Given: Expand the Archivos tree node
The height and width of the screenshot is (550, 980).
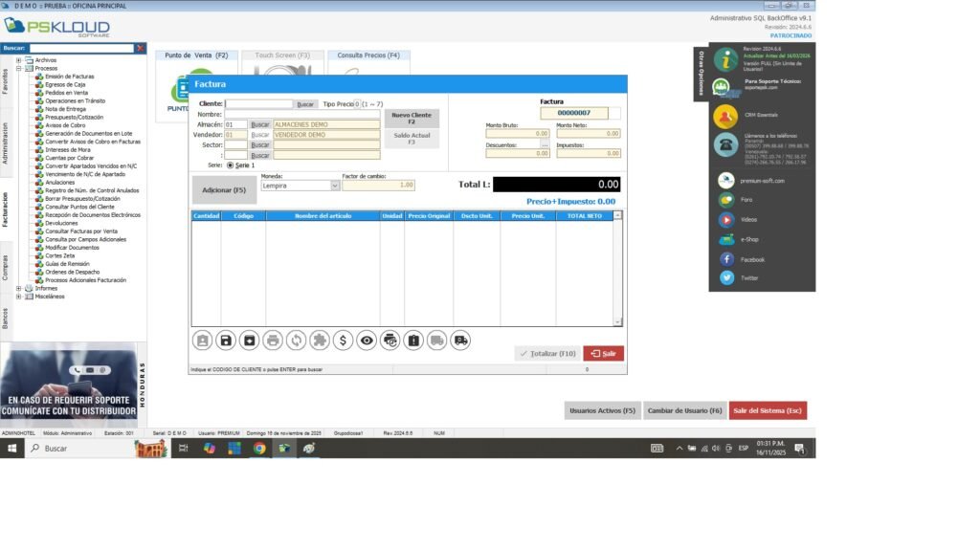Looking at the screenshot, I should [18, 60].
